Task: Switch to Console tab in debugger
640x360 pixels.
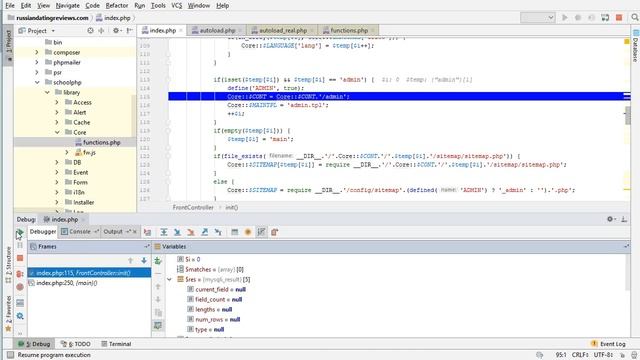Action: click(x=80, y=232)
